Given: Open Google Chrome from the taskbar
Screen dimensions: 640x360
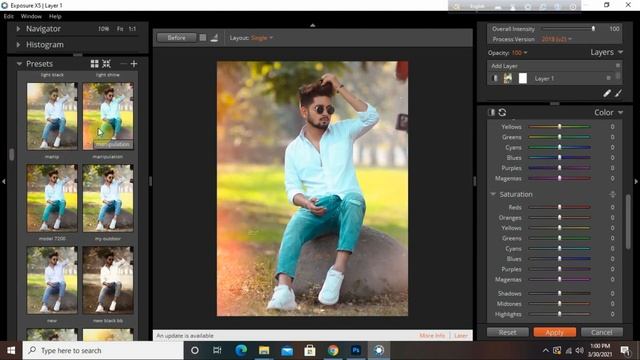Looking at the screenshot, I should 333,350.
